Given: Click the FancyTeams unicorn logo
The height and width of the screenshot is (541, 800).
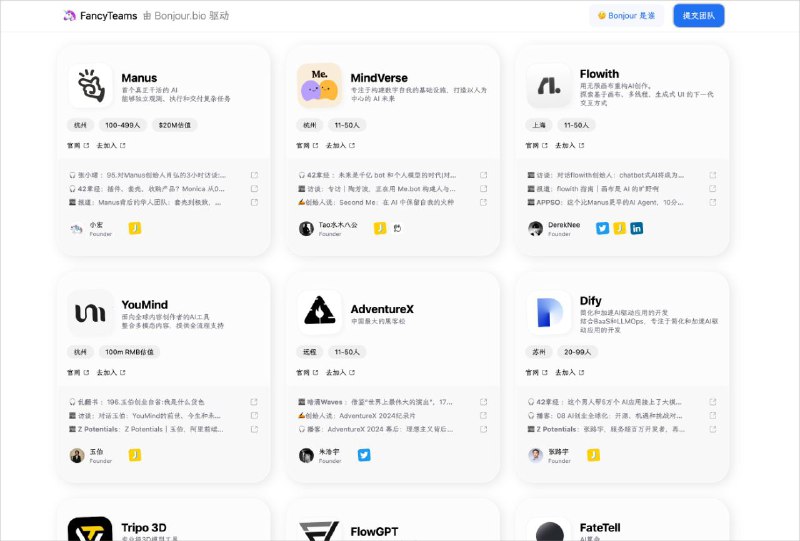Looking at the screenshot, I should point(69,16).
